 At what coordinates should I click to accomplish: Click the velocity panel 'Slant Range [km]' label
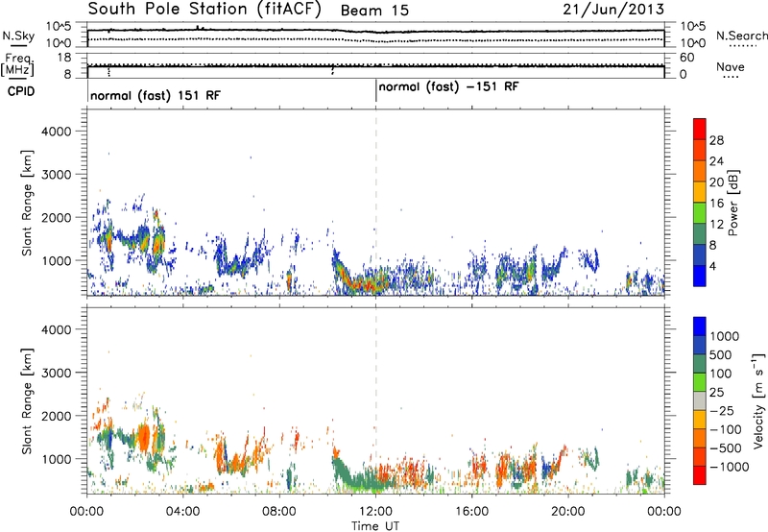27,401
